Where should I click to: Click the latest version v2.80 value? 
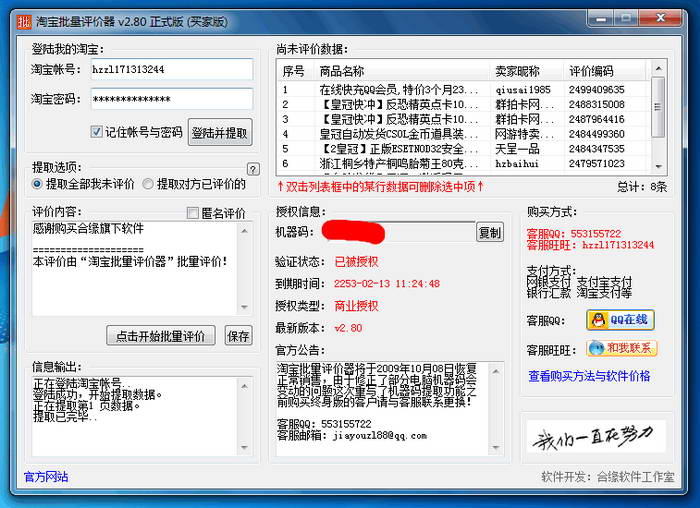(x=348, y=328)
